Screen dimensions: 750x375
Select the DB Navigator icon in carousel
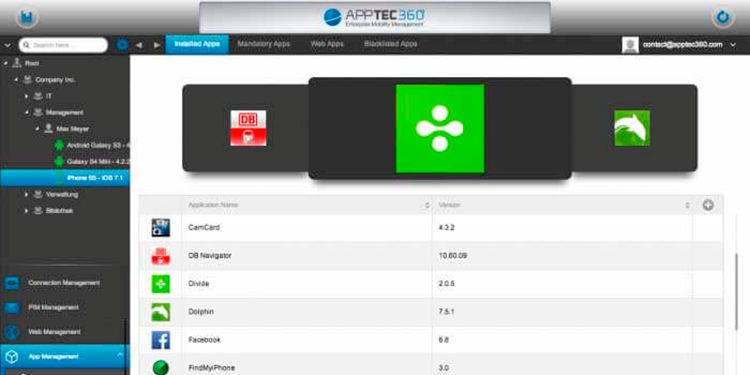click(248, 128)
